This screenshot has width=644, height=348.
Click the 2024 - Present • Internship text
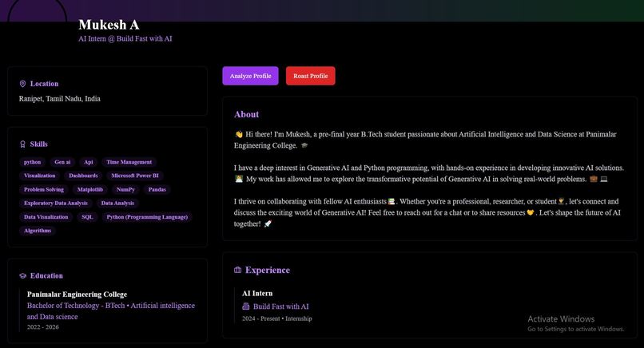point(276,318)
